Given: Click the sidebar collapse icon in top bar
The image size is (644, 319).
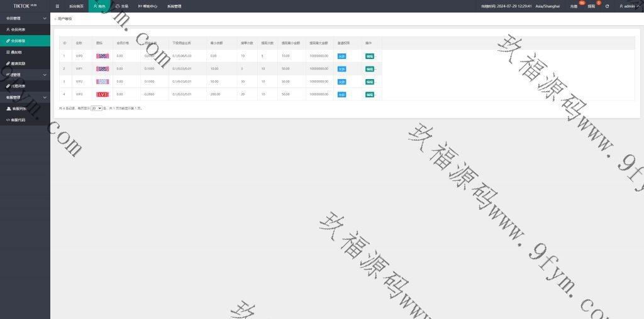Looking at the screenshot, I should coord(58,6).
